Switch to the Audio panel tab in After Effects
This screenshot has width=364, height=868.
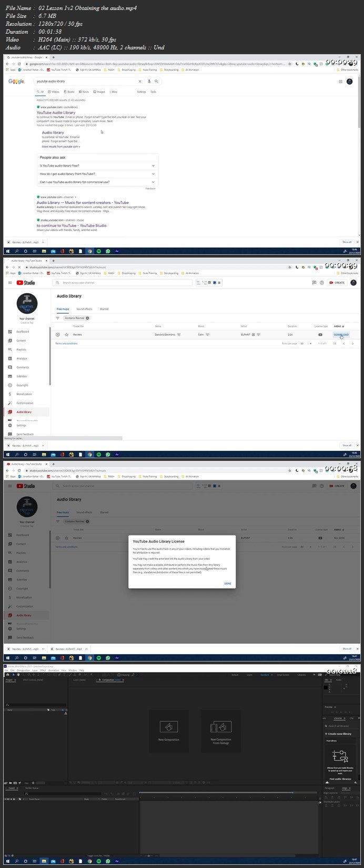tap(339, 680)
